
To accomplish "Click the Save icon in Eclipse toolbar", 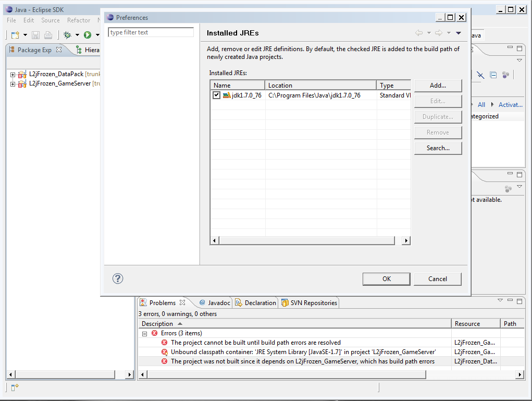I will [x=35, y=35].
